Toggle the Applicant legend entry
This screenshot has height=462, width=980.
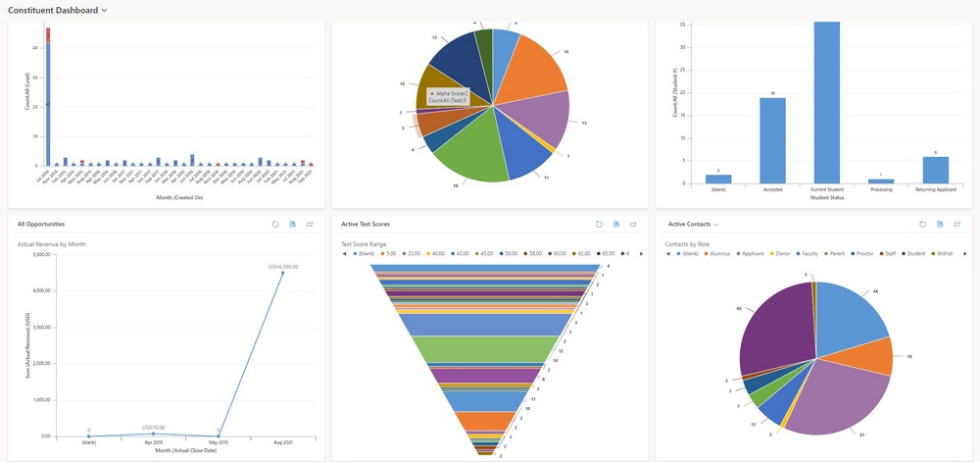753,254
